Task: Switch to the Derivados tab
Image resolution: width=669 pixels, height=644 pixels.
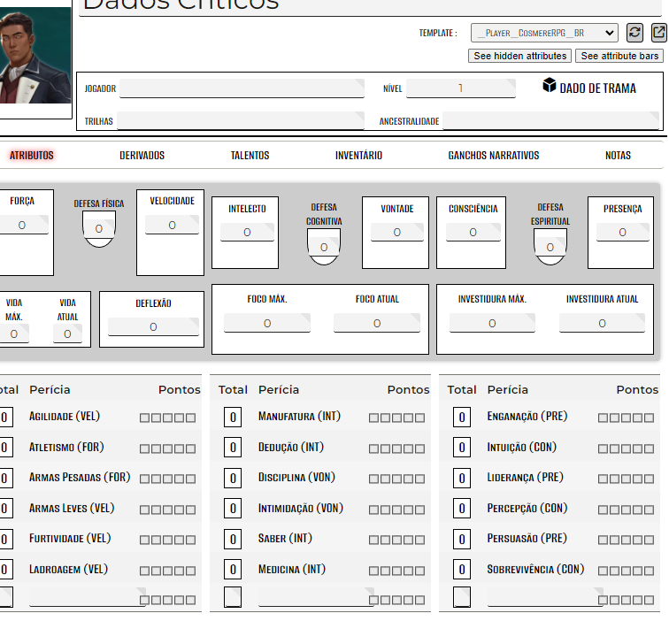Action: click(x=142, y=155)
